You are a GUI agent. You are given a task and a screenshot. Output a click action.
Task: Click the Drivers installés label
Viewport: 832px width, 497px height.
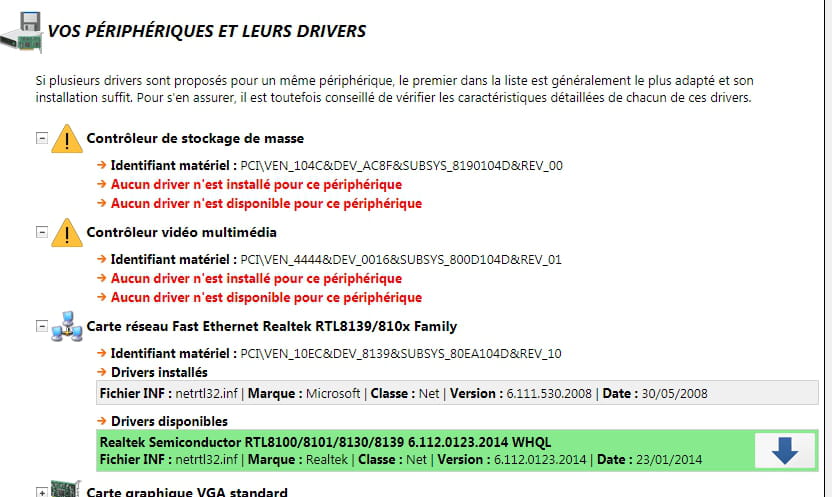point(159,372)
